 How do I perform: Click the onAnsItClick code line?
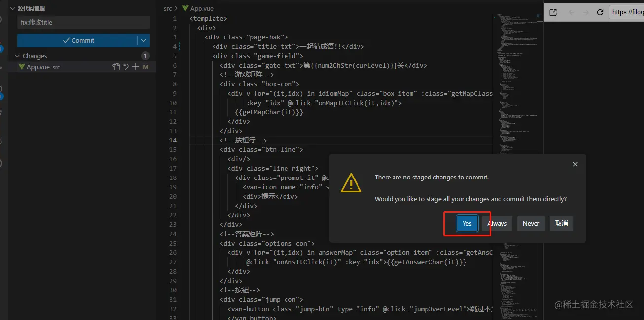pos(356,262)
